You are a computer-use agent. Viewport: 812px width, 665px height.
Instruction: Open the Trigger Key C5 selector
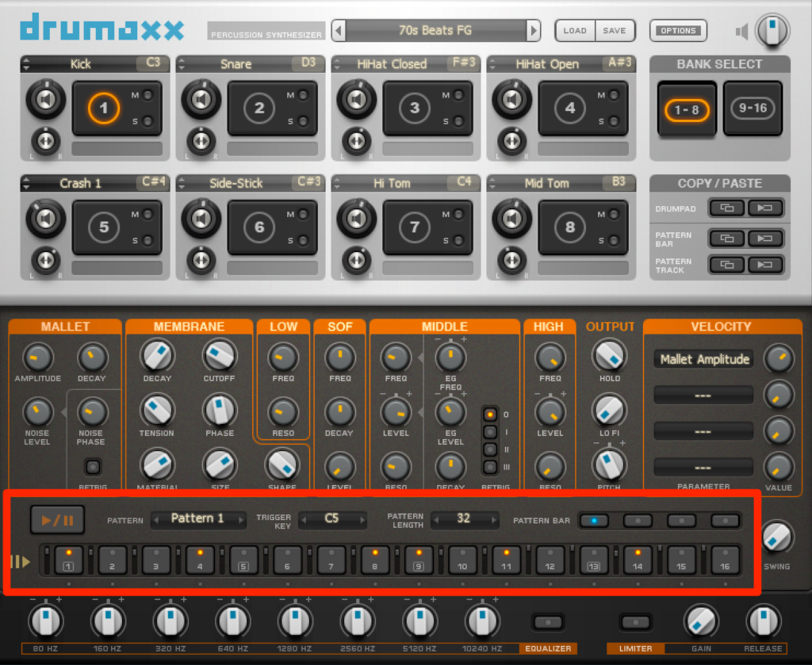coord(332,518)
